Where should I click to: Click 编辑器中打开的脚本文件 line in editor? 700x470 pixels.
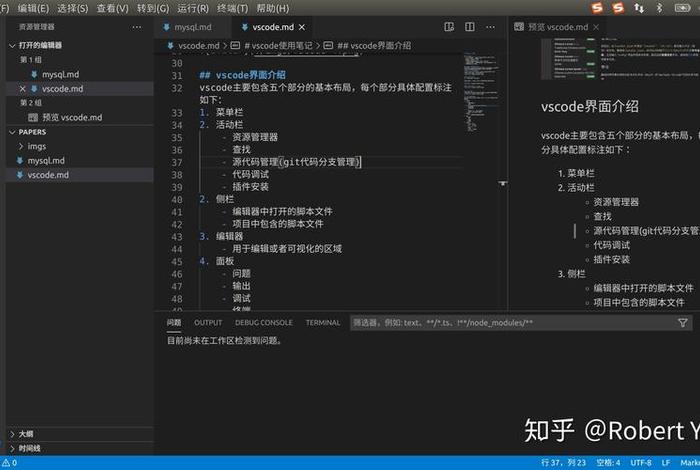click(282, 211)
